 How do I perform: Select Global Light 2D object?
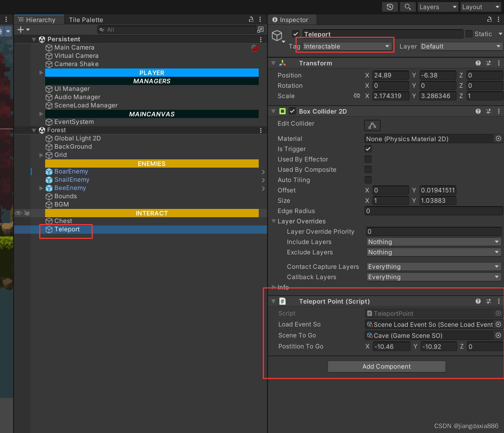(78, 138)
